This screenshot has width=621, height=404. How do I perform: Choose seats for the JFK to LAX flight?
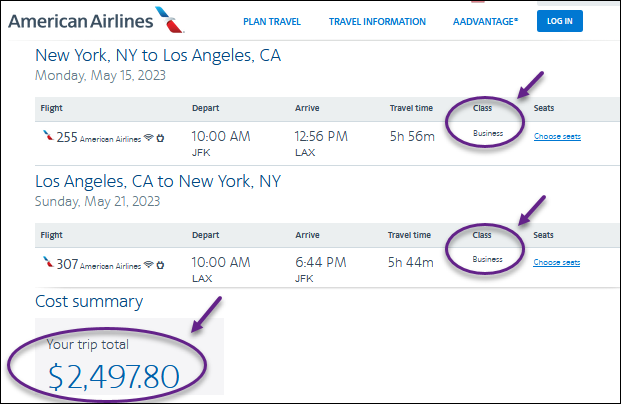557,136
